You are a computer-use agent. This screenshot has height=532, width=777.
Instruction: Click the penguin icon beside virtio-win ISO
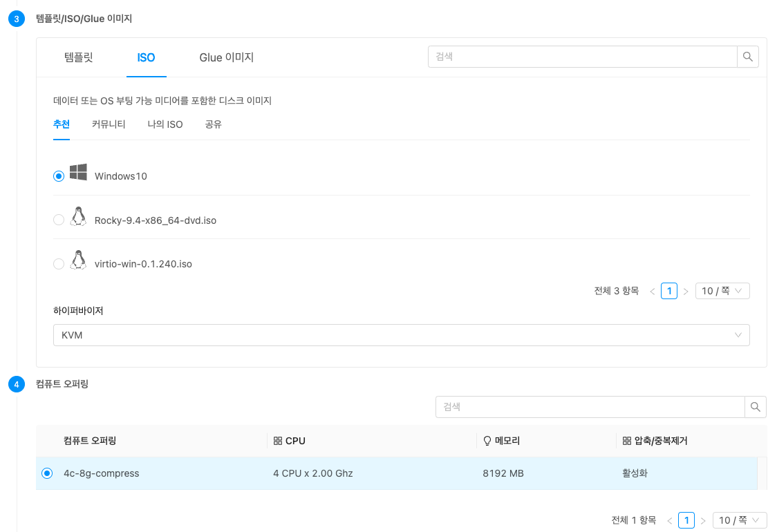(x=78, y=260)
